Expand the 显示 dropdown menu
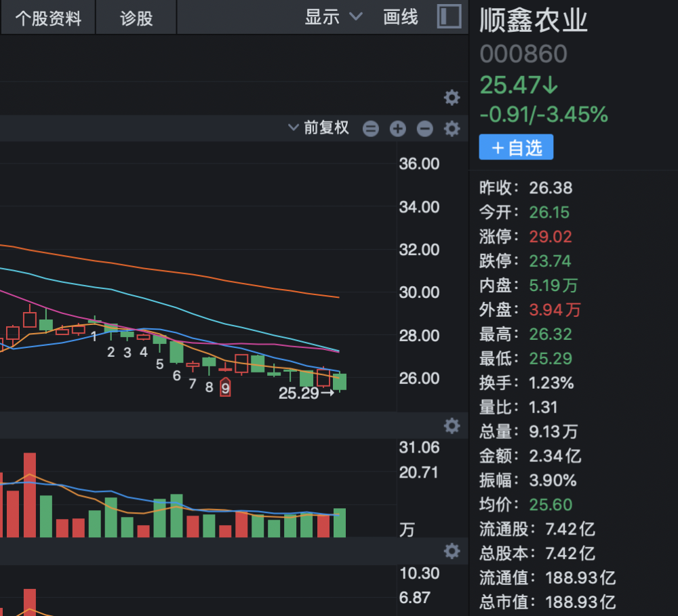This screenshot has height=616, width=678. (x=334, y=17)
